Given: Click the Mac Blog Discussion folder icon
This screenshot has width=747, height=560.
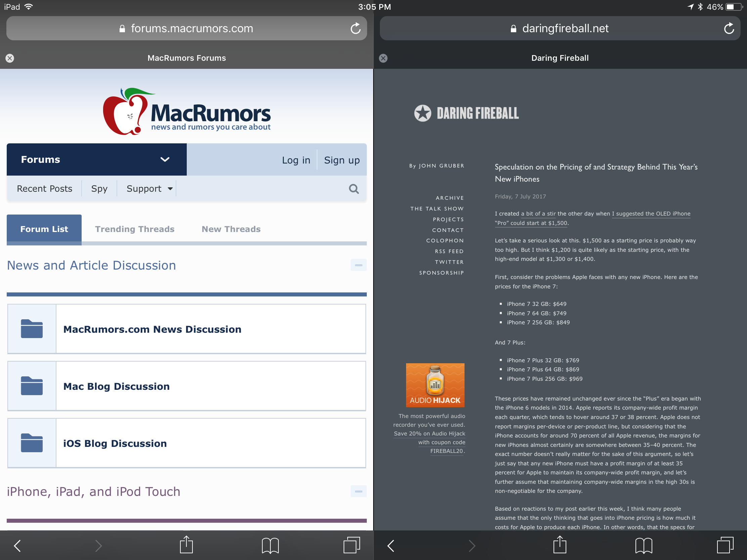Looking at the screenshot, I should click(32, 386).
